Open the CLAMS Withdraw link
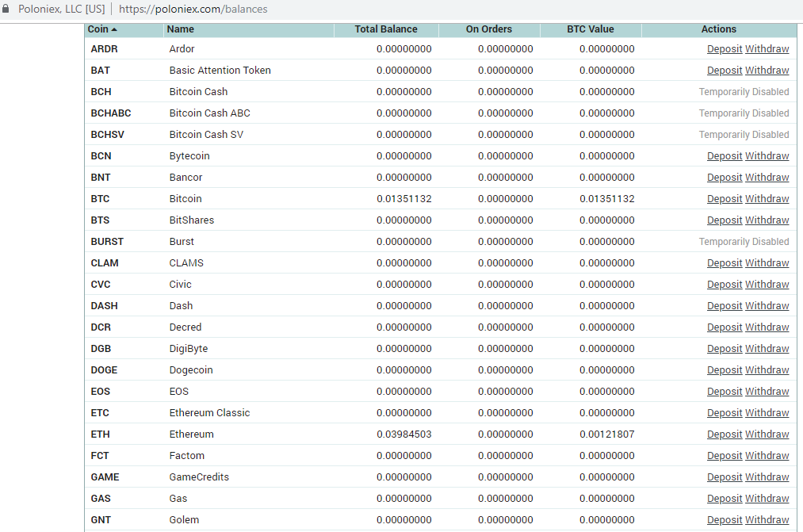Screen dimensions: 803x532 pos(767,263)
